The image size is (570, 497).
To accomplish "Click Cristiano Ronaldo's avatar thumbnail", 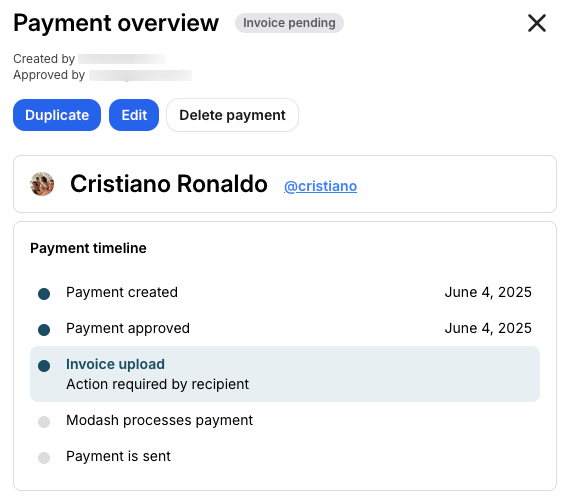I will (x=42, y=184).
